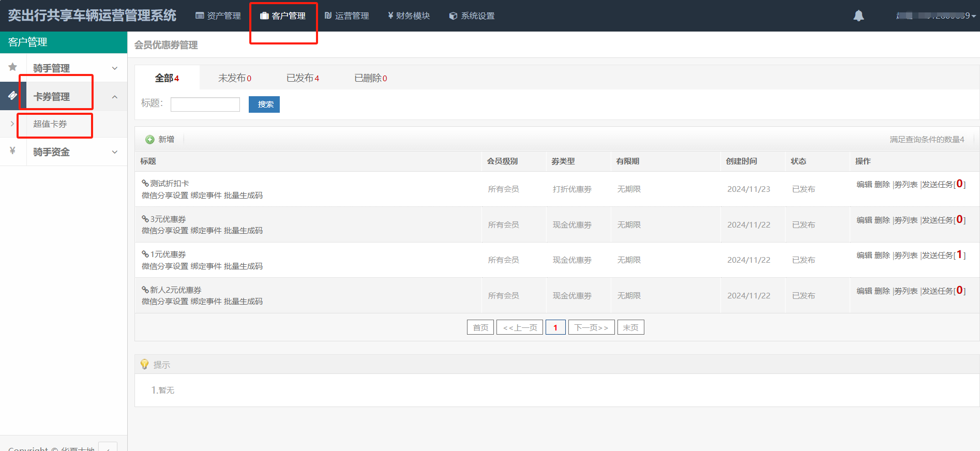Click 批量生成码 under 3元优惠券
Viewport: 980px width, 451px height.
point(243,231)
